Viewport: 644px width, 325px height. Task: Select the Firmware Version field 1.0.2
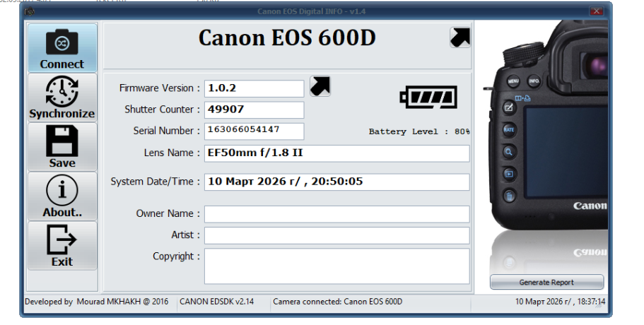pos(254,88)
